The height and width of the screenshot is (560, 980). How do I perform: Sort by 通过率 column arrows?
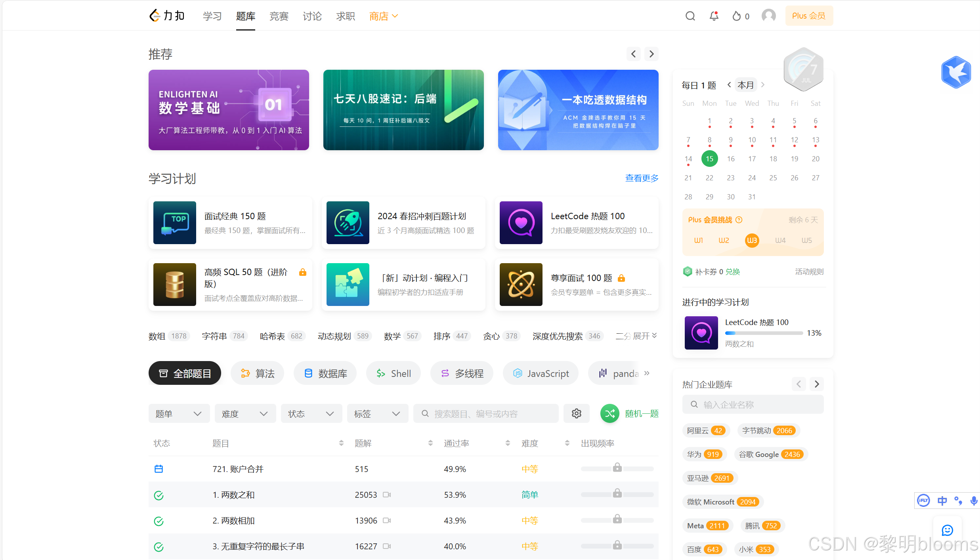coord(508,443)
